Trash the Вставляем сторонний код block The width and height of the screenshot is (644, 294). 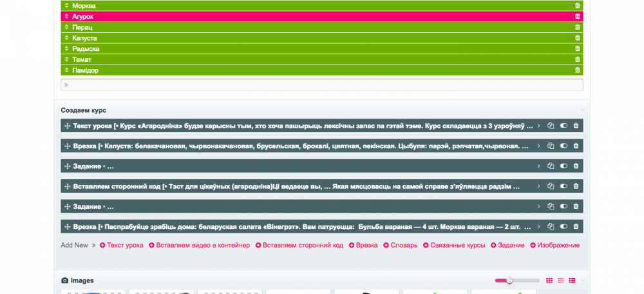[x=576, y=186]
